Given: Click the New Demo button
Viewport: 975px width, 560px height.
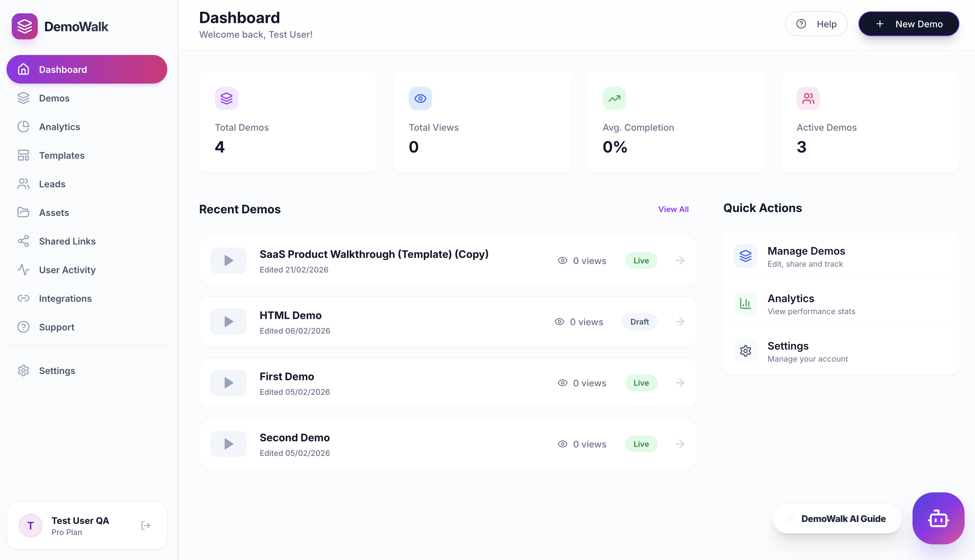Looking at the screenshot, I should [908, 24].
